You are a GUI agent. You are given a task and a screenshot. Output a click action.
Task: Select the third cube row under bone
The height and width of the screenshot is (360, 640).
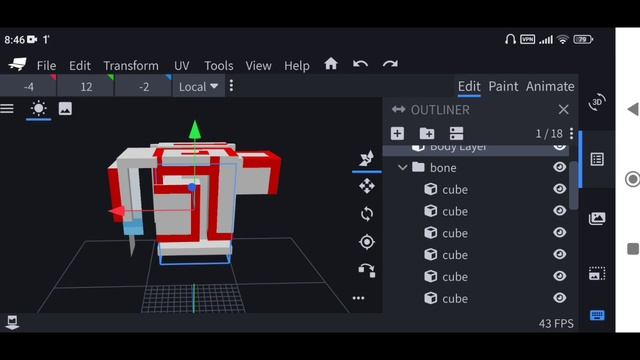476,233
